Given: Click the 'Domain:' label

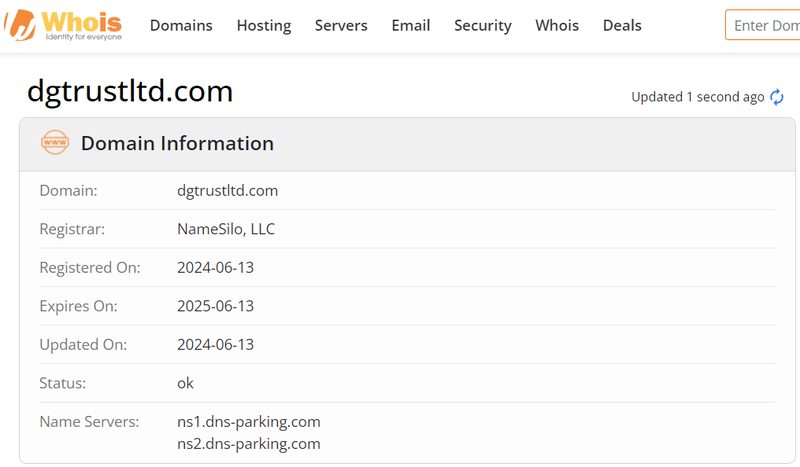Looking at the screenshot, I should (68, 190).
